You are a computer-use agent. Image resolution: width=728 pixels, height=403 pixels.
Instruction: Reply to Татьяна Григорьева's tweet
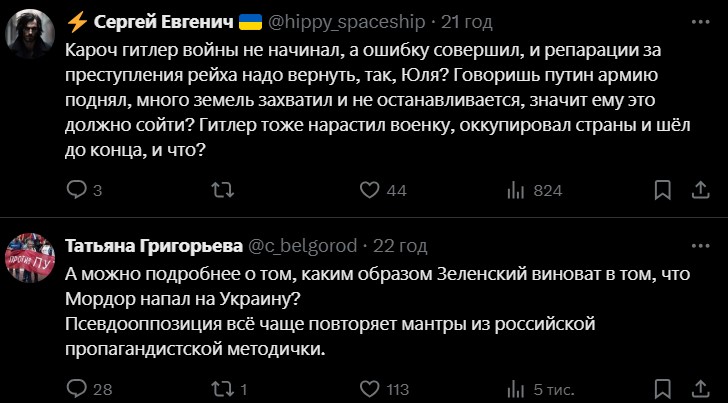76,389
